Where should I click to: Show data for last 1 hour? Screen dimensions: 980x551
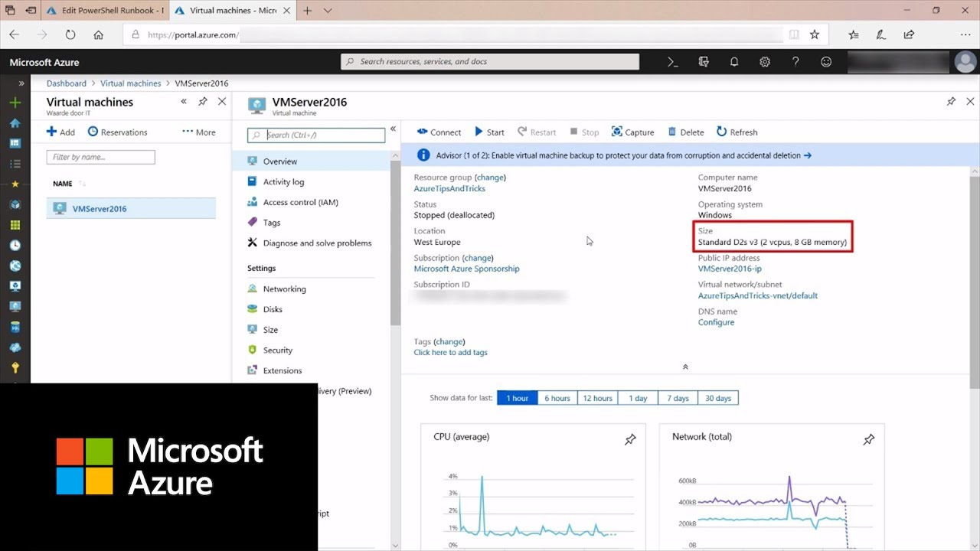tap(517, 398)
